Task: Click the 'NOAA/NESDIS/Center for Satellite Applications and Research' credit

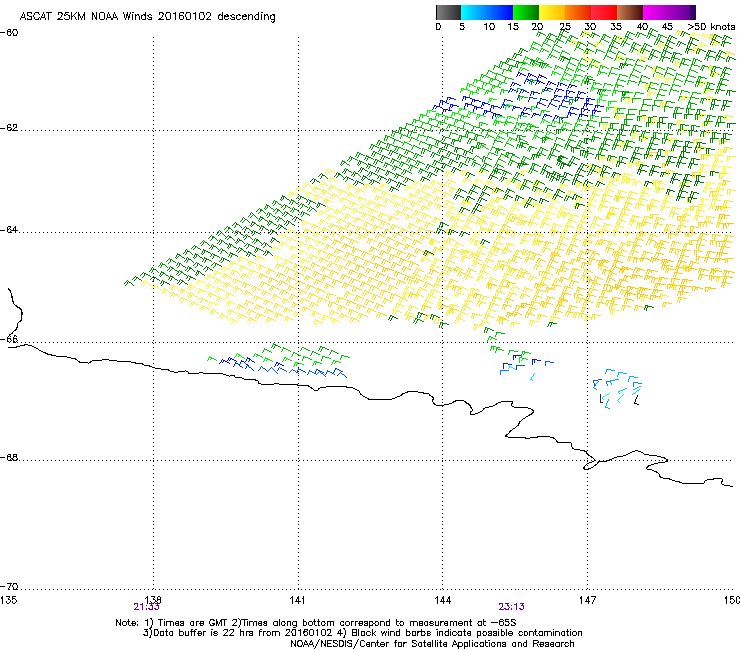Action: point(432,644)
